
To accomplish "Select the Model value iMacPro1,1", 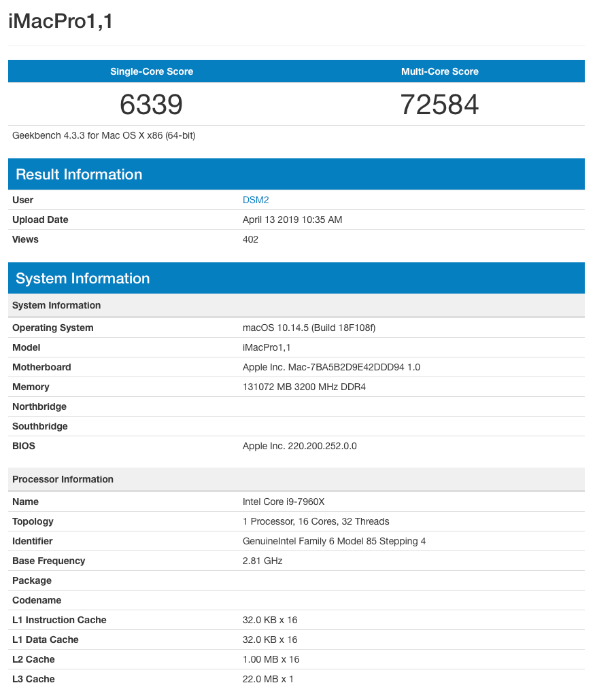I will [267, 347].
